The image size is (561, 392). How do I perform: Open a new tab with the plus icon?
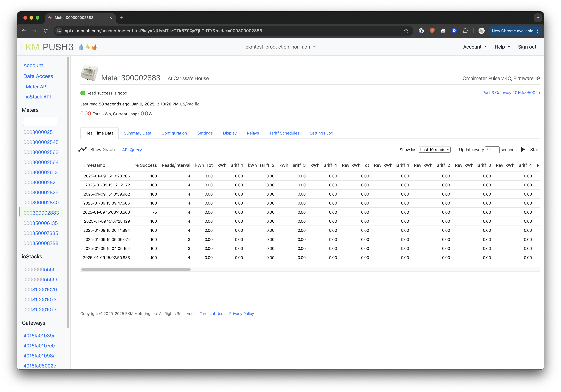[x=122, y=18]
